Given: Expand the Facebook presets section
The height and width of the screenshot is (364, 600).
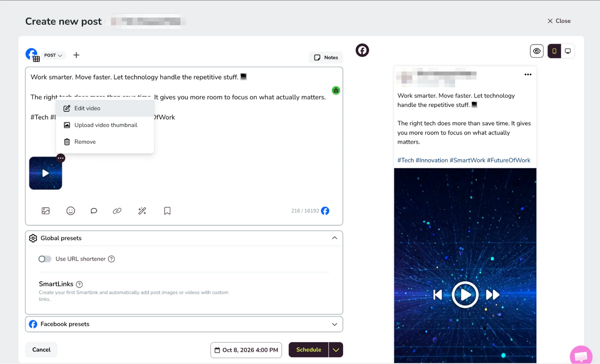Looking at the screenshot, I should pyautogui.click(x=335, y=324).
